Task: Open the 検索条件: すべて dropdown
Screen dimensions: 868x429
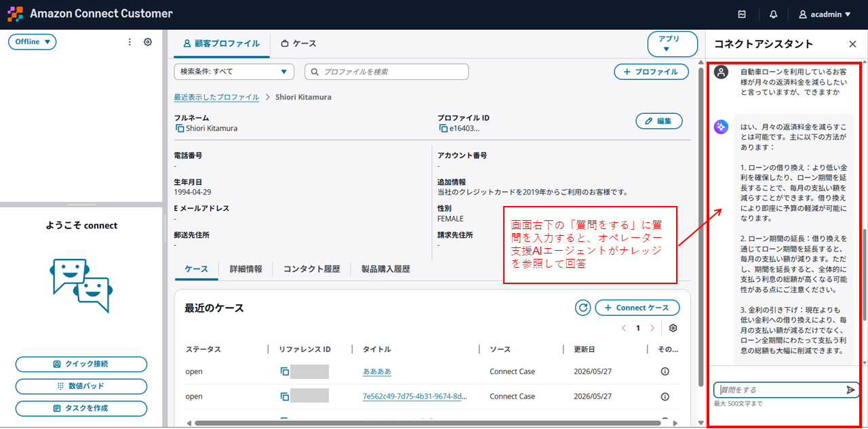Action: (234, 72)
